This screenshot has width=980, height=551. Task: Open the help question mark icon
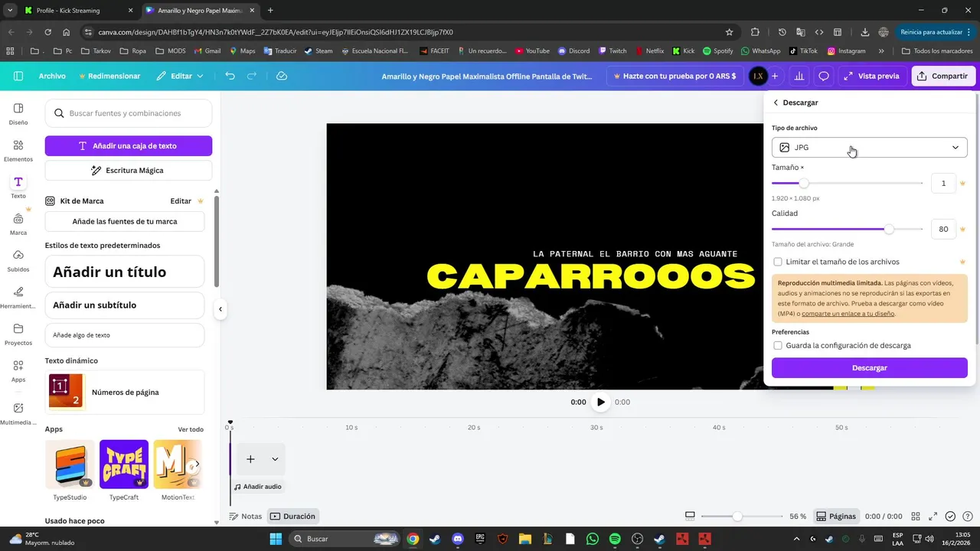click(967, 517)
